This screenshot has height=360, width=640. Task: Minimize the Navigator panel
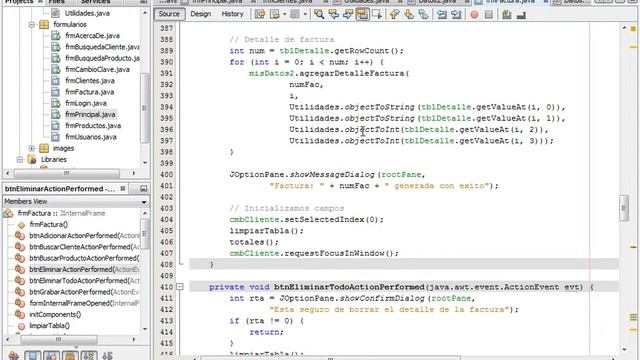coord(143,189)
